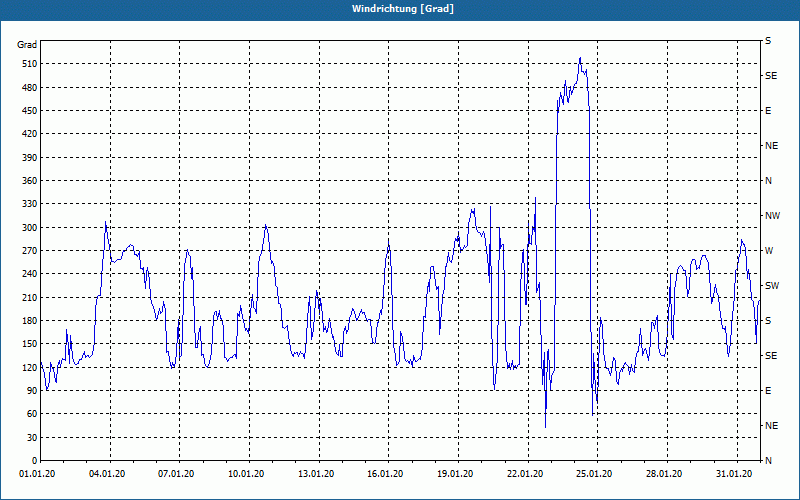Viewport: 800px width, 500px height.
Task: Select the x-axis date 28.01.20
Action: tap(664, 474)
